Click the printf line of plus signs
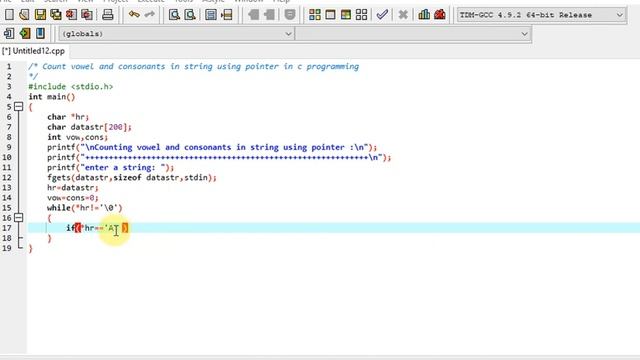The height and width of the screenshot is (360, 640). [x=219, y=157]
